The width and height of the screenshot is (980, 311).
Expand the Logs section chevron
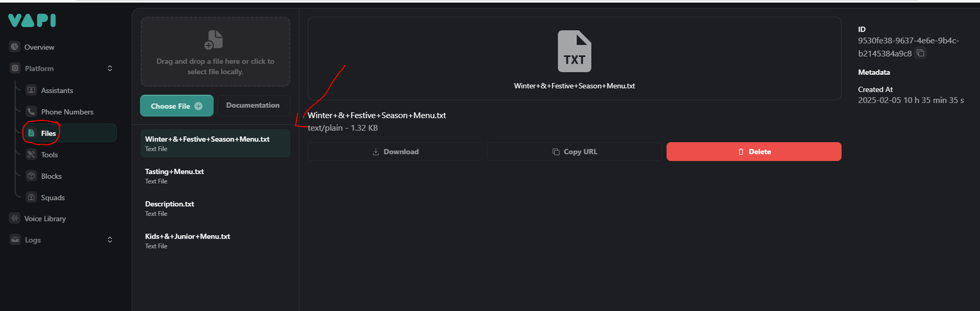coord(110,239)
